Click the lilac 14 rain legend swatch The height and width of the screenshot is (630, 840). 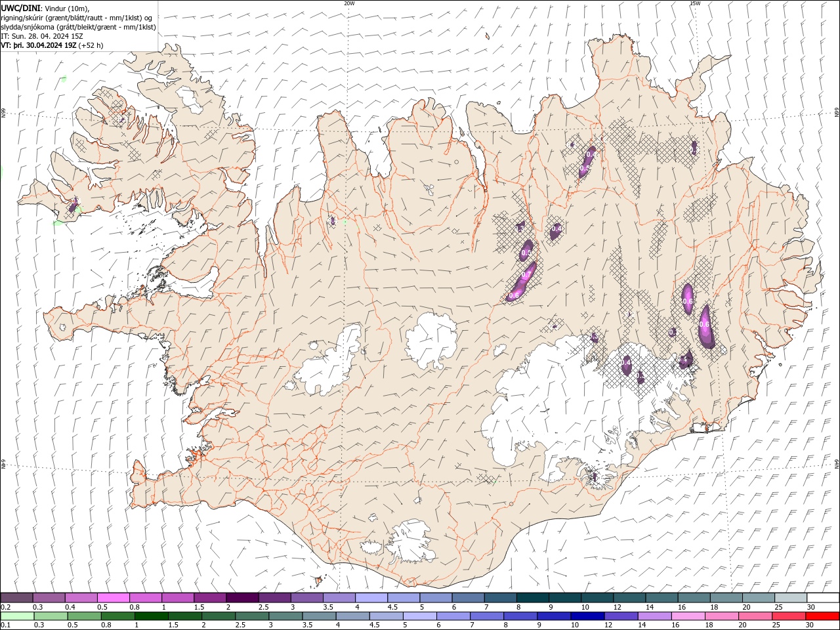[655, 616]
